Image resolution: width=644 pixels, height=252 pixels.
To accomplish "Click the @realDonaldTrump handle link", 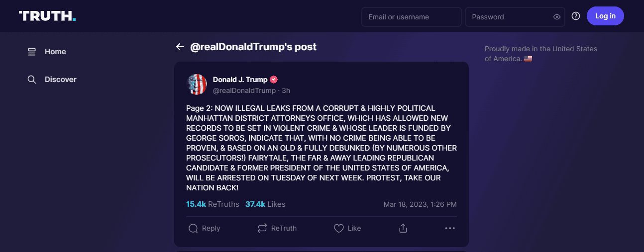I will pyautogui.click(x=244, y=90).
